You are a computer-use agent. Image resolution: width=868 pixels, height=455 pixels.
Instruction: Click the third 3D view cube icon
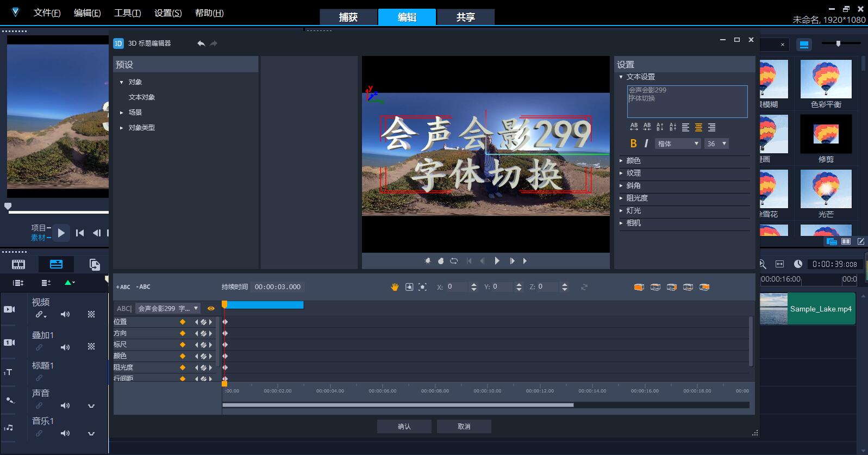(x=672, y=287)
